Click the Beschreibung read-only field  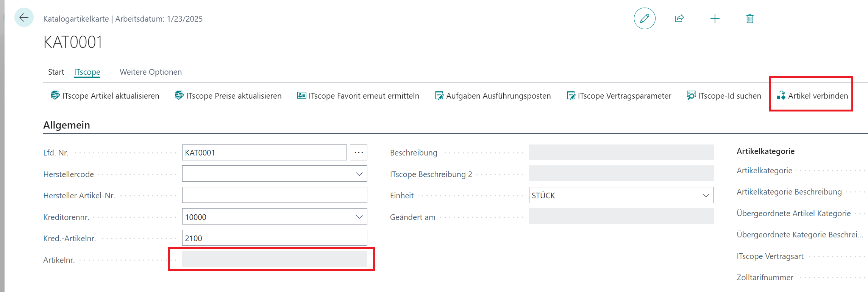[621, 152]
